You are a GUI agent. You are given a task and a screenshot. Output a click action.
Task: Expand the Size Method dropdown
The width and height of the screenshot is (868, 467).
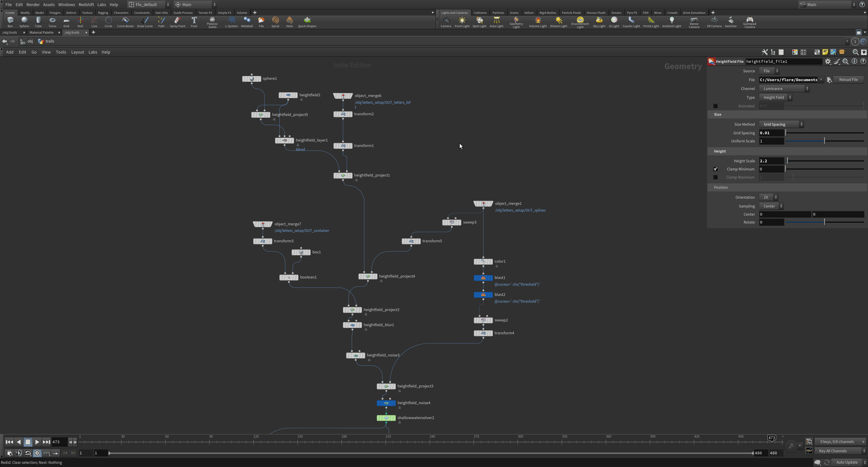[x=781, y=124]
